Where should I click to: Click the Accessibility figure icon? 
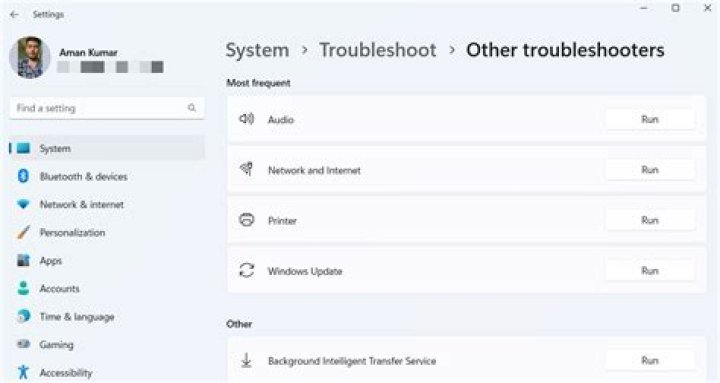[23, 372]
